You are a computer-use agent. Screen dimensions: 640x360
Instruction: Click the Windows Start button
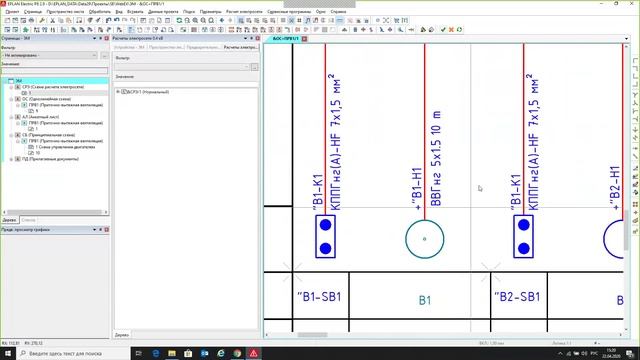[x=8, y=353]
